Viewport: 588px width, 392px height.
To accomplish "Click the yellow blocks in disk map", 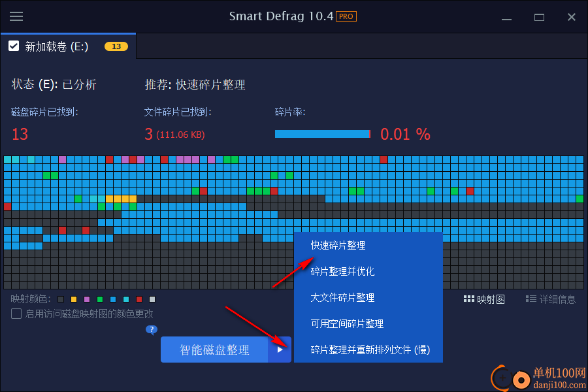I will click(x=121, y=199).
